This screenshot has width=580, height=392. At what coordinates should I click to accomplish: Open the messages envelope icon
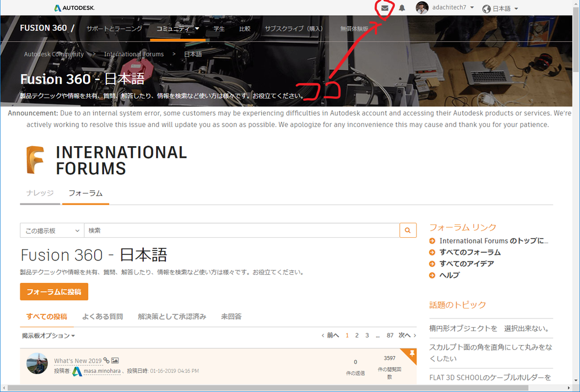coord(385,8)
